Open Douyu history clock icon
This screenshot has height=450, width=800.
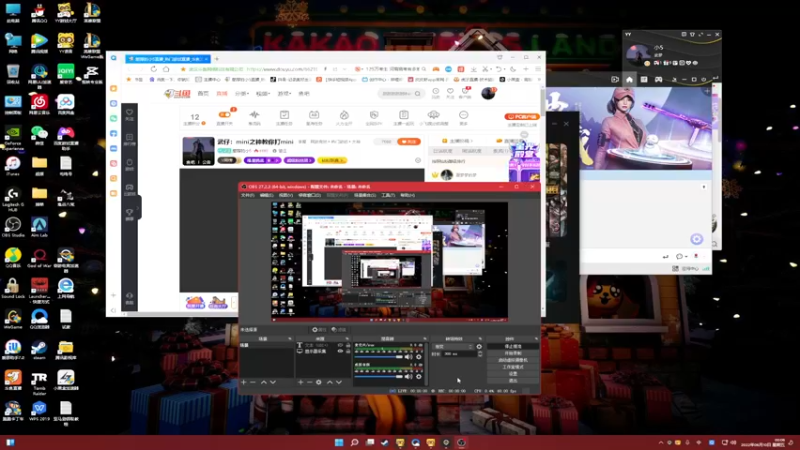point(436,91)
